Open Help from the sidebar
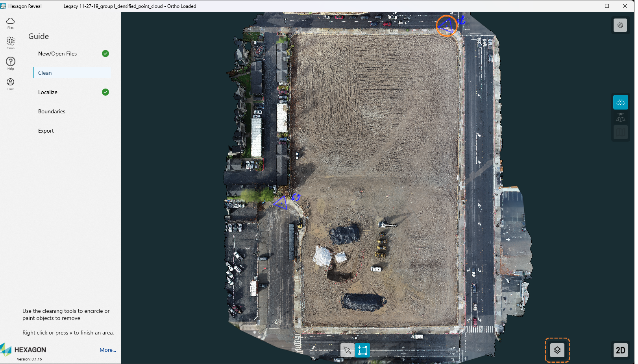Image resolution: width=638 pixels, height=364 pixels. [10, 63]
